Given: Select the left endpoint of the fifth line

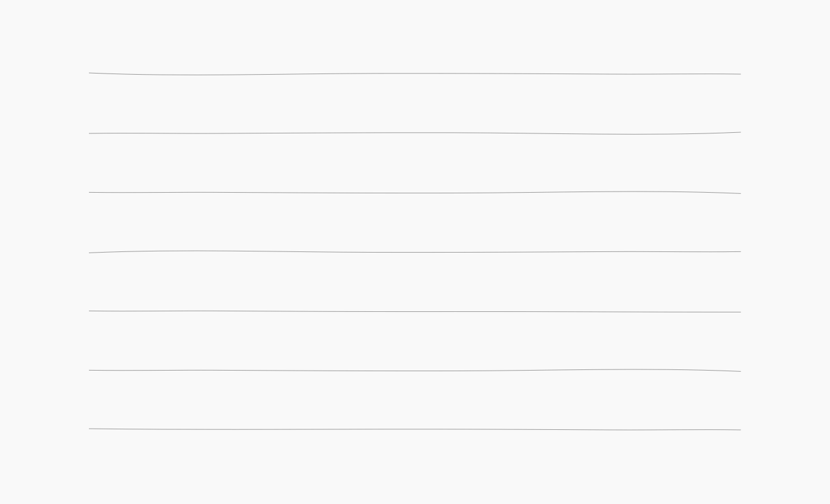Looking at the screenshot, I should (90, 311).
